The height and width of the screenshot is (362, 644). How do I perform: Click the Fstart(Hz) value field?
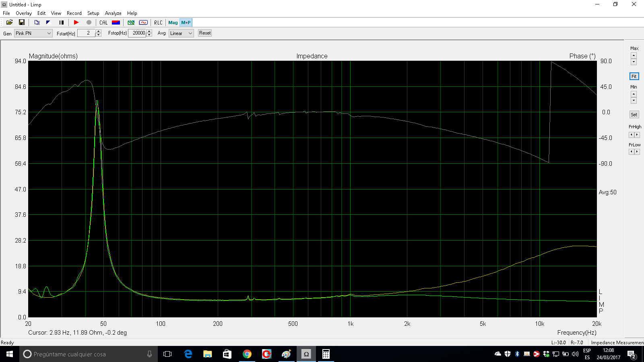point(86,33)
